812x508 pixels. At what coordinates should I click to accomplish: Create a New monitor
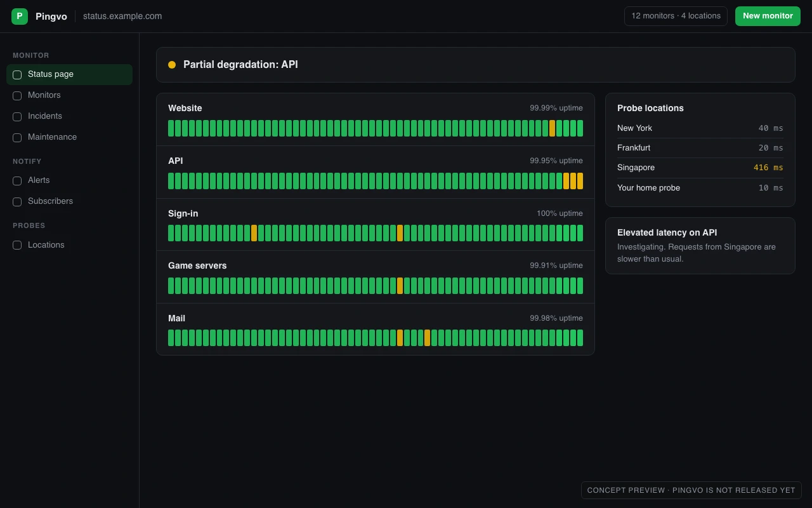tap(768, 16)
